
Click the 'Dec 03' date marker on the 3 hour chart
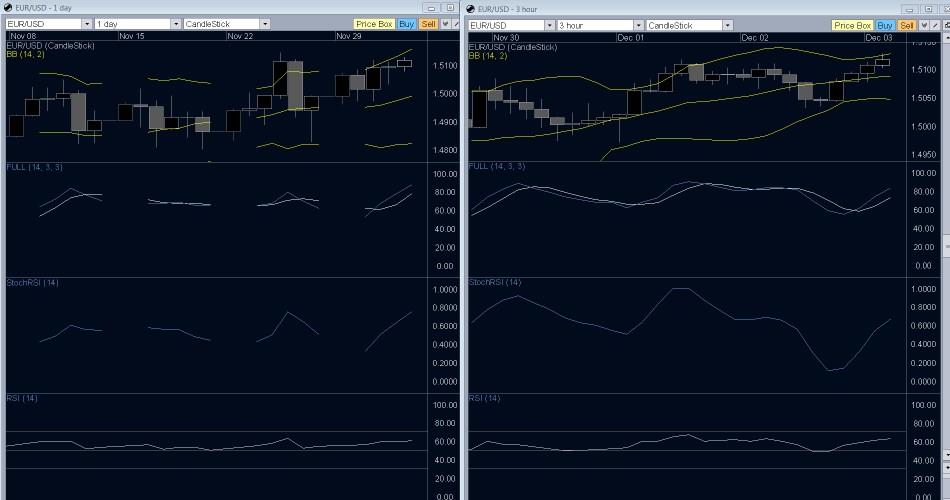pos(879,38)
